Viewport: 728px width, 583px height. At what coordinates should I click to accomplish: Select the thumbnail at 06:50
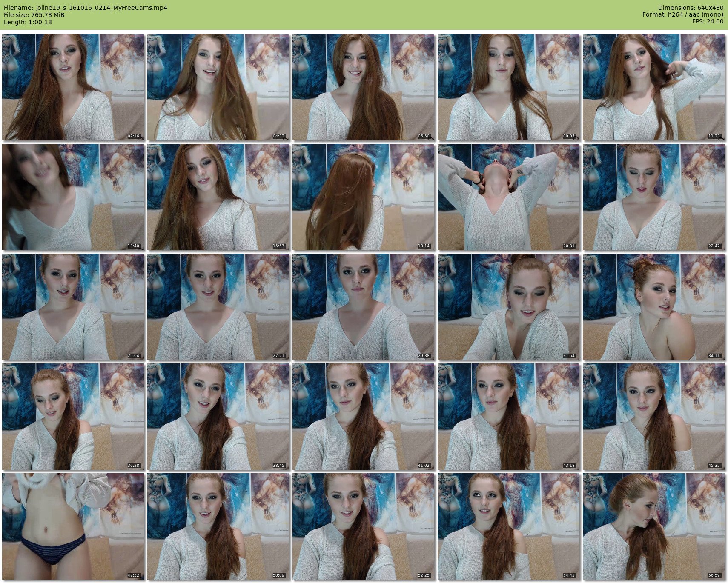(x=363, y=87)
